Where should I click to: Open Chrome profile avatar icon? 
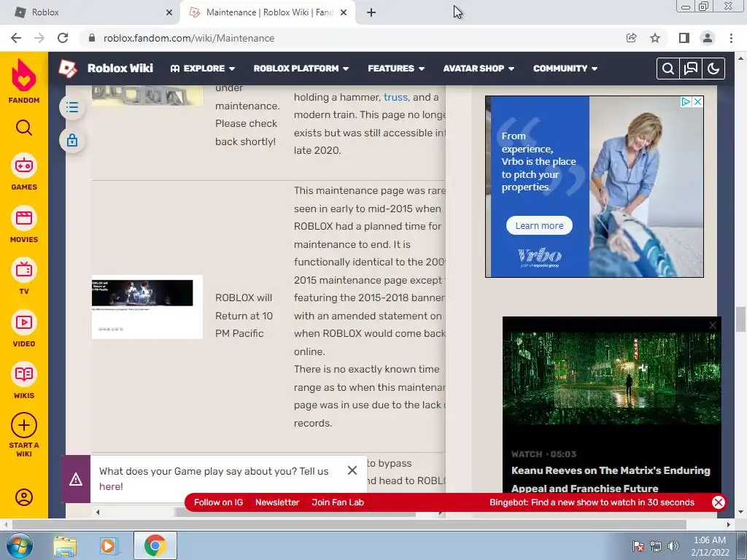coord(708,38)
